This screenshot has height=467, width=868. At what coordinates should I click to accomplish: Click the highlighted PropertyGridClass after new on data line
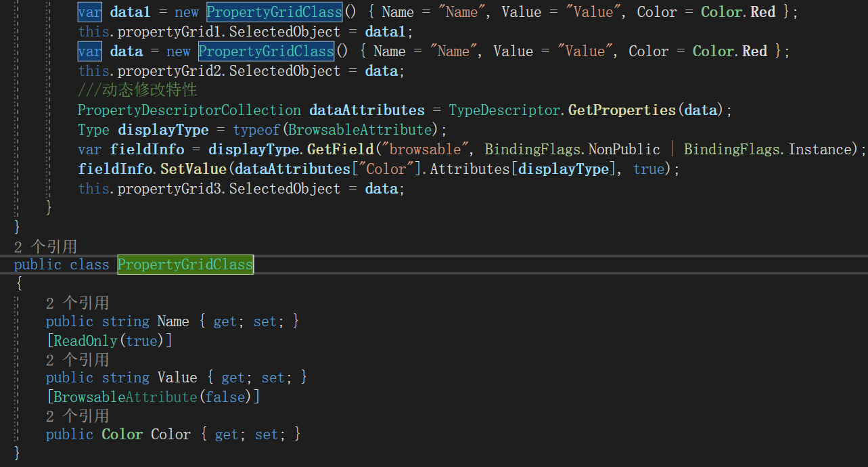(266, 51)
